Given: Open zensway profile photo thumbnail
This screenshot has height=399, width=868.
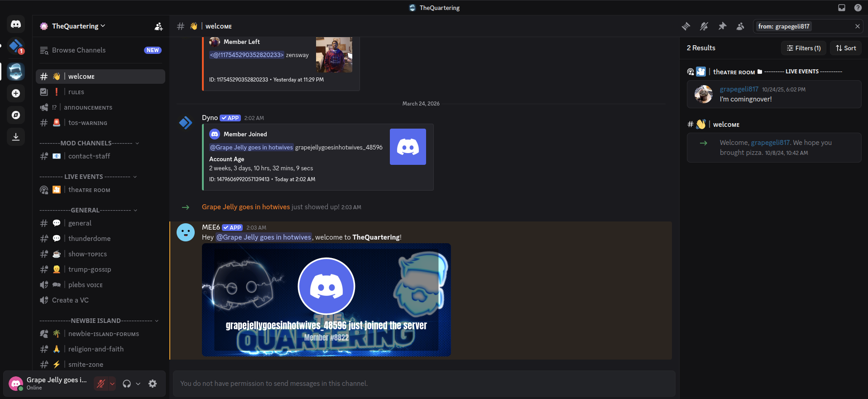Looking at the screenshot, I should [x=334, y=55].
